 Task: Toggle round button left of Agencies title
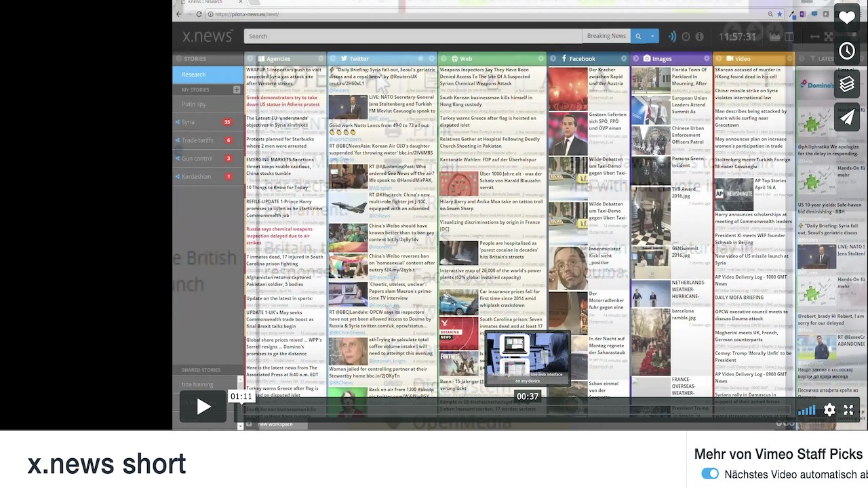pos(250,59)
